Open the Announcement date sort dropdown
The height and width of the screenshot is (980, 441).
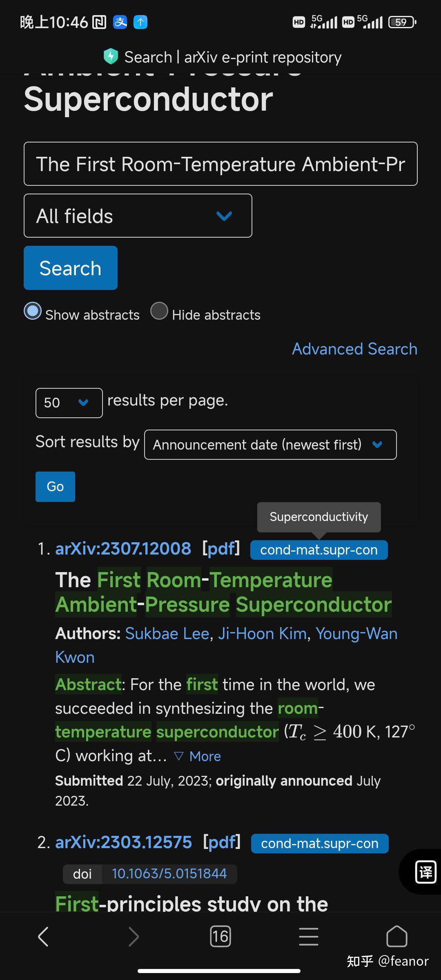coord(270,445)
